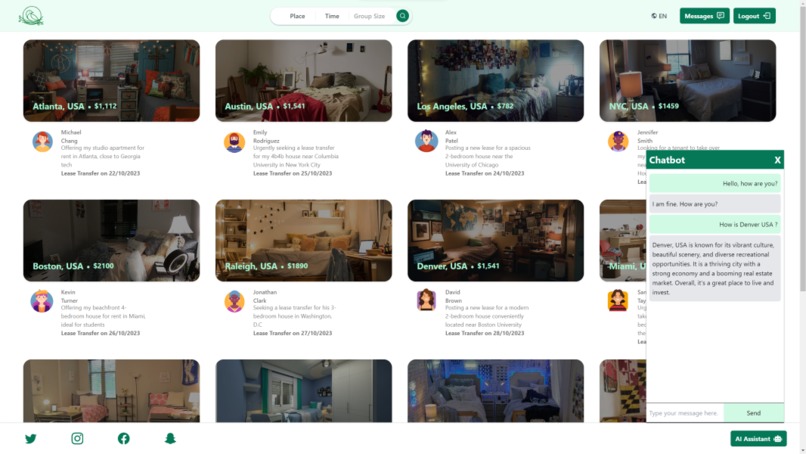Click Alex Patel's 2-bedroom house description
Image resolution: width=806 pixels, height=454 pixels.
(488, 156)
